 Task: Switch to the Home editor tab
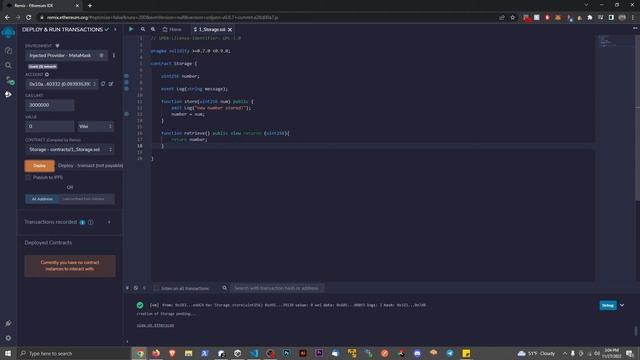(172, 29)
